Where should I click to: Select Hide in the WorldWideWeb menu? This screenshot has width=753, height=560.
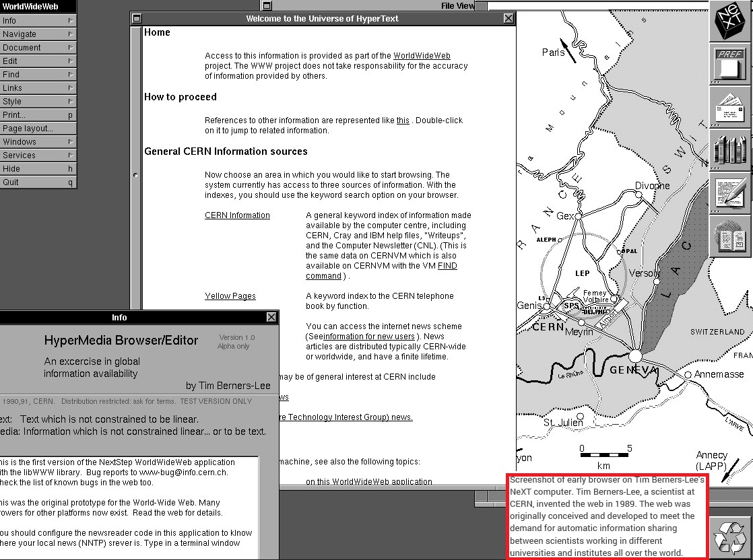point(38,168)
